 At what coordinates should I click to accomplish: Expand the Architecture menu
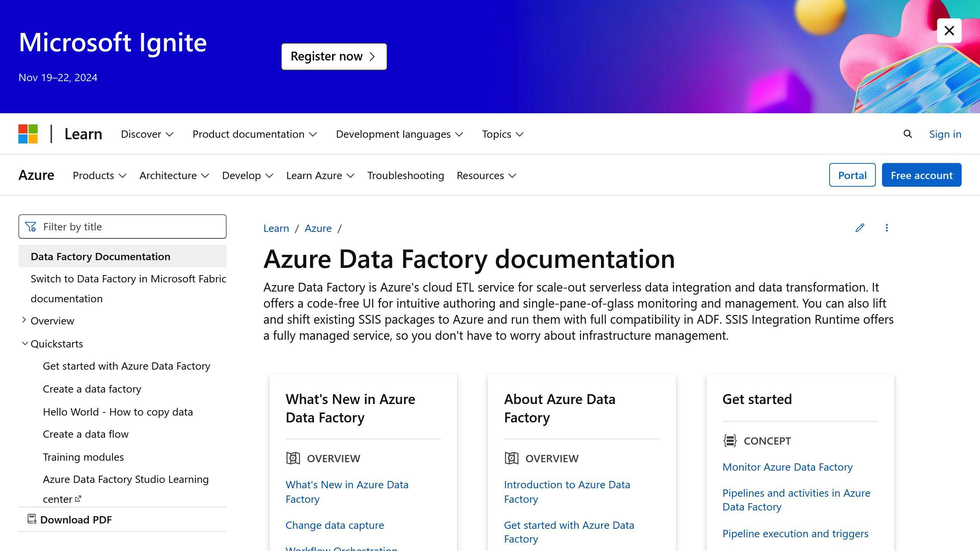(x=174, y=175)
